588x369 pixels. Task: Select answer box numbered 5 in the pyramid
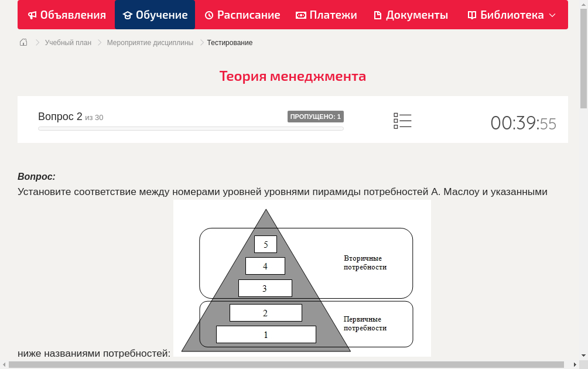pyautogui.click(x=266, y=244)
